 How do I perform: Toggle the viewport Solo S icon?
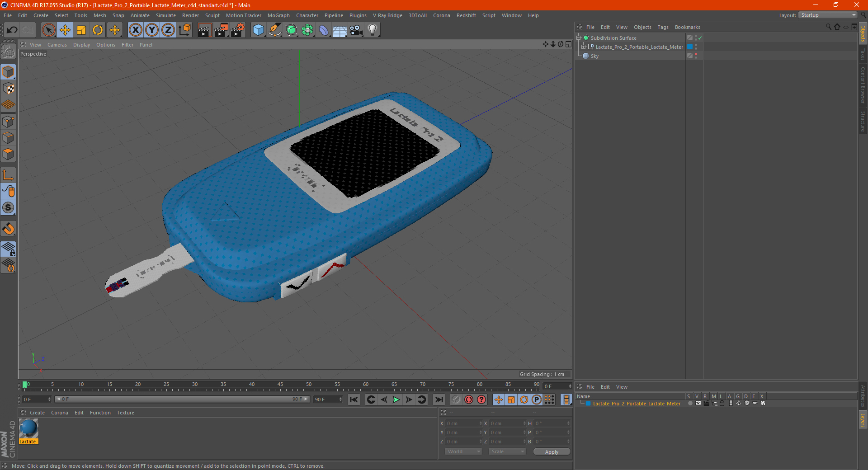(x=8, y=207)
